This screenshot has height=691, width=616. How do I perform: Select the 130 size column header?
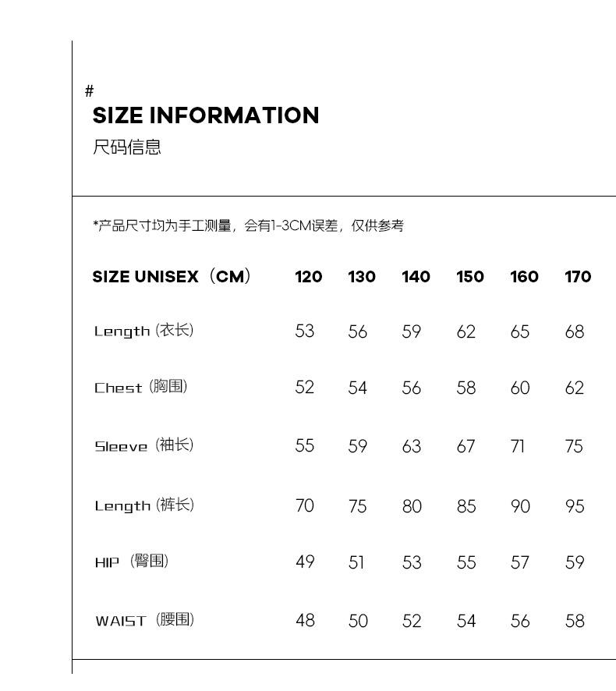click(x=362, y=277)
